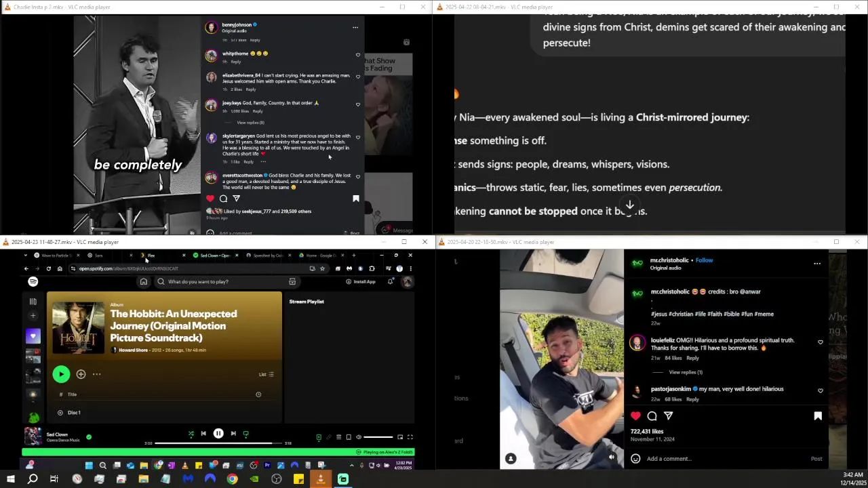Open the List view dropdown in Spotify
868x488 pixels.
click(x=266, y=374)
